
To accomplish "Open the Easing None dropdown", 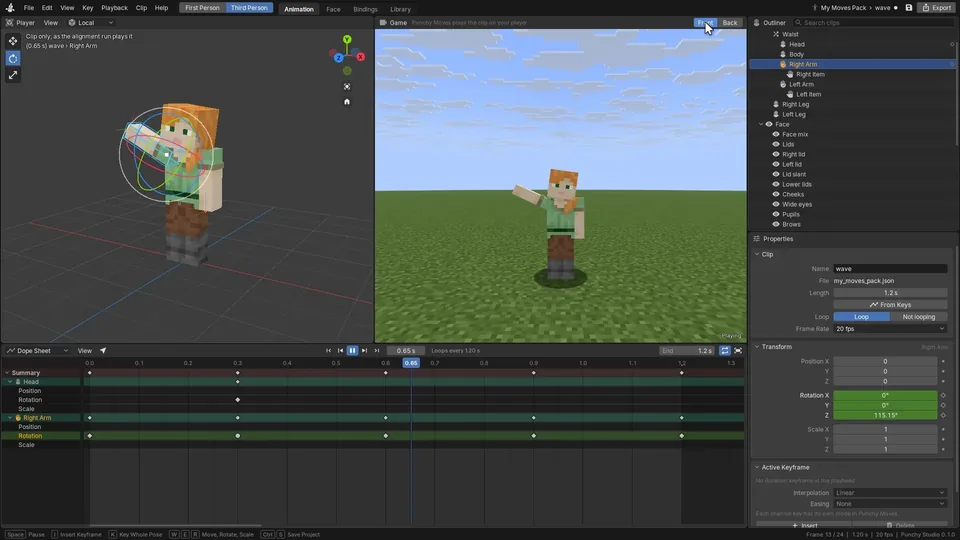I will pos(890,504).
